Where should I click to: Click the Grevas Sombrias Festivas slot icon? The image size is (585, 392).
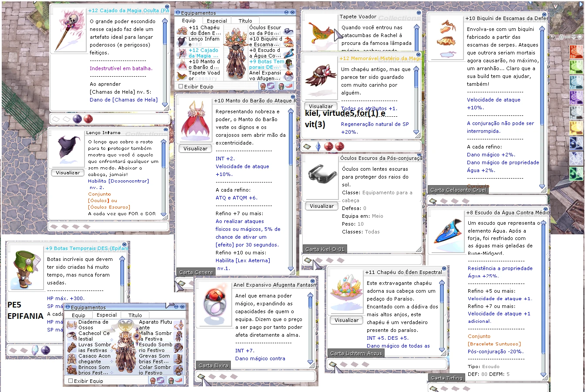coord(179,359)
